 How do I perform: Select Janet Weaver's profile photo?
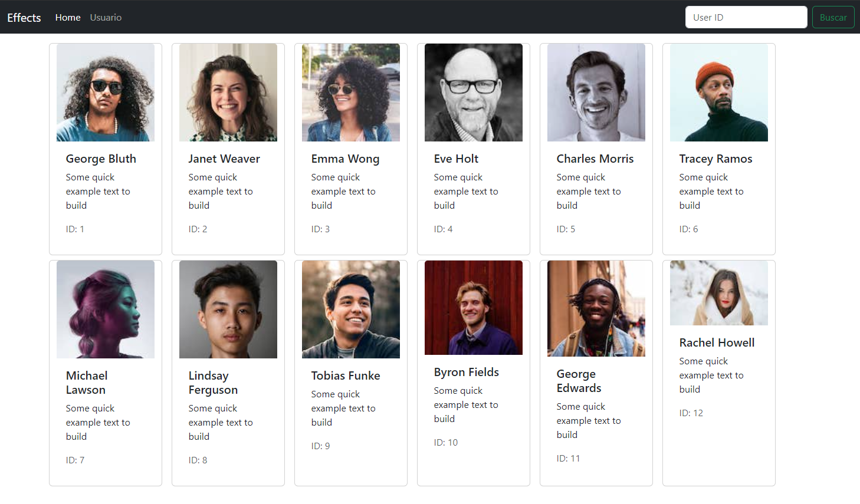pyautogui.click(x=228, y=93)
